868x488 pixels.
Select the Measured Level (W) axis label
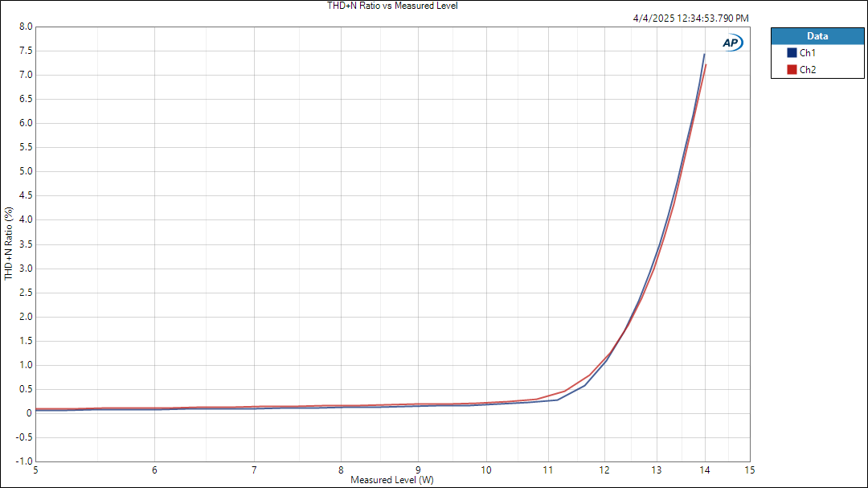(x=392, y=480)
